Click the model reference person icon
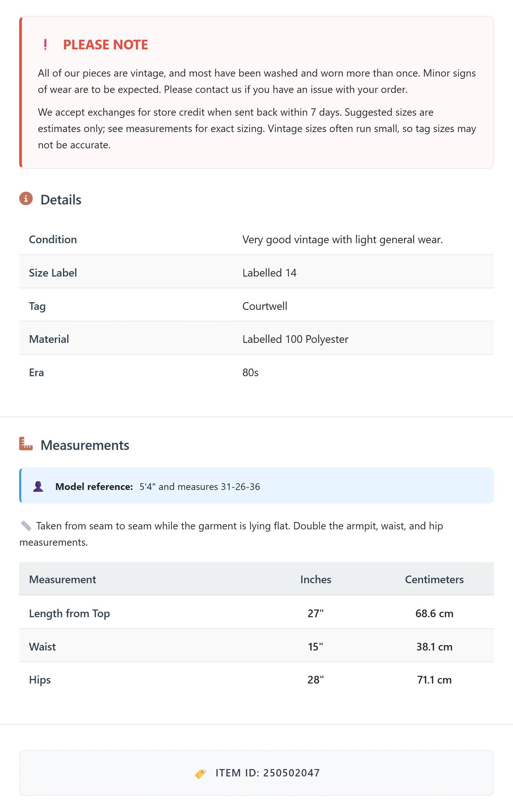This screenshot has height=812, width=513. [x=38, y=486]
